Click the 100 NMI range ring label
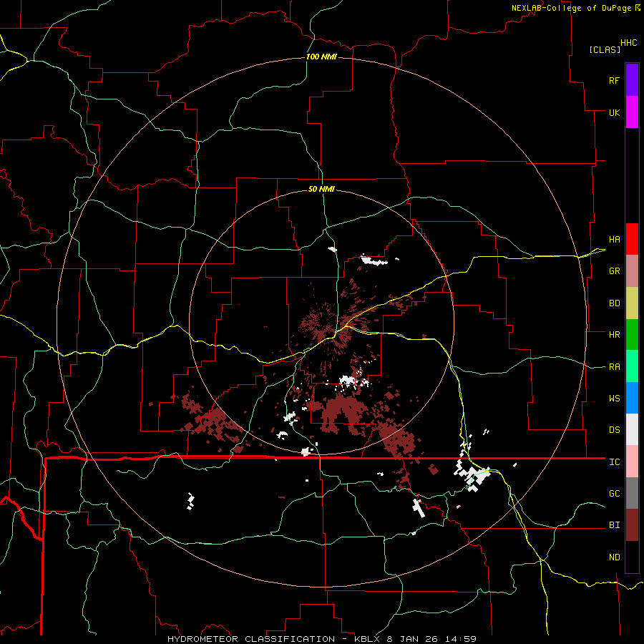 pyautogui.click(x=321, y=57)
